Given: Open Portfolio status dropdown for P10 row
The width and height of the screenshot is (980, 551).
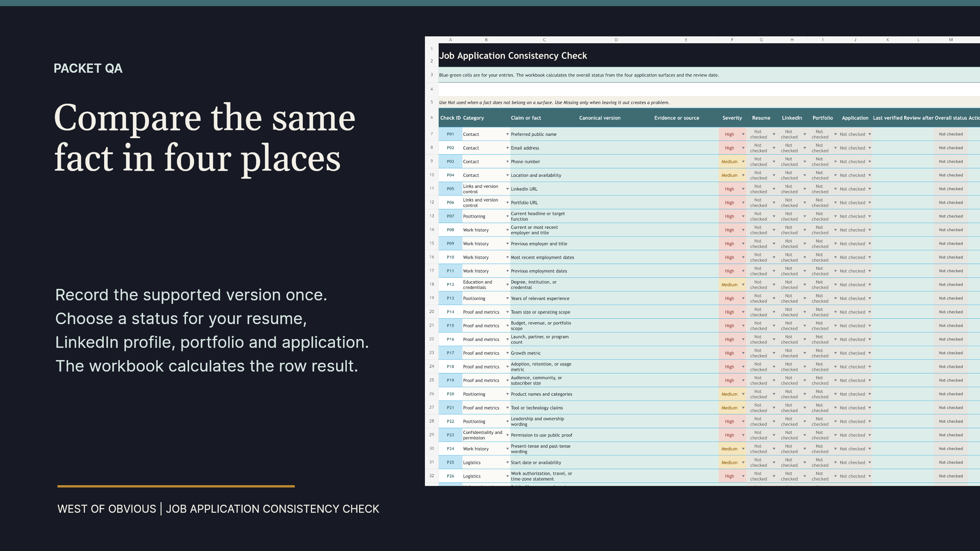Looking at the screenshot, I should [835, 258].
